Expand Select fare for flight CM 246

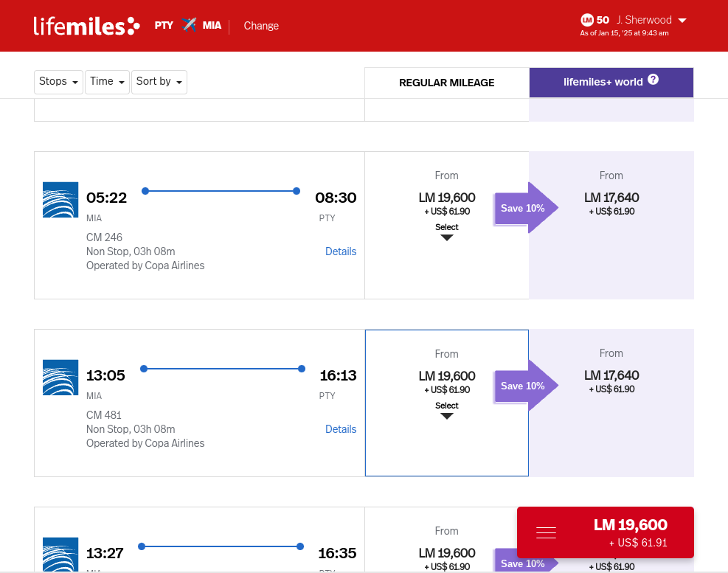(447, 232)
